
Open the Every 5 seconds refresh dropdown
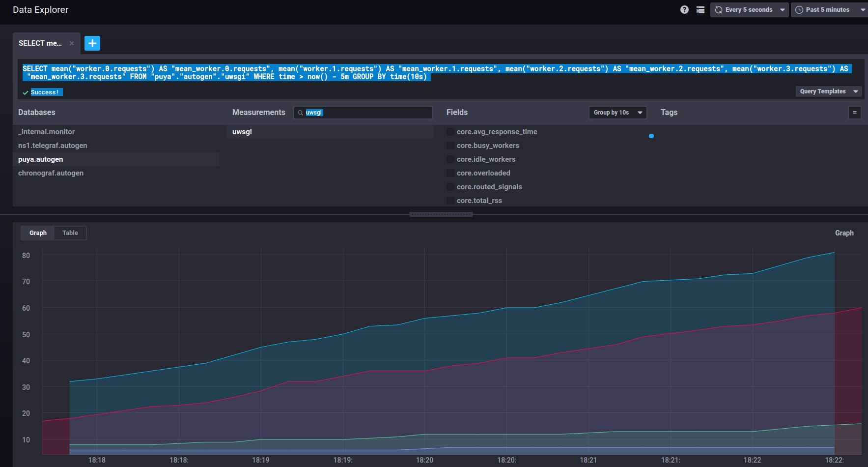[749, 10]
